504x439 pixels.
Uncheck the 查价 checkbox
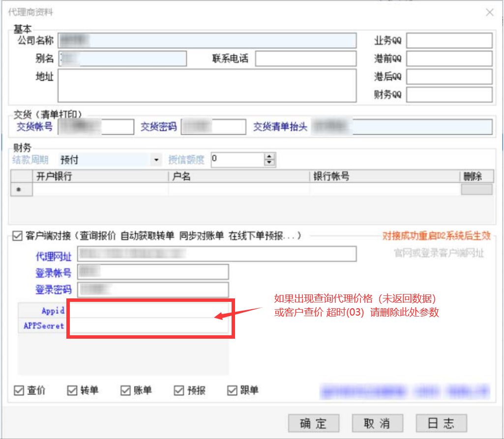point(19,390)
